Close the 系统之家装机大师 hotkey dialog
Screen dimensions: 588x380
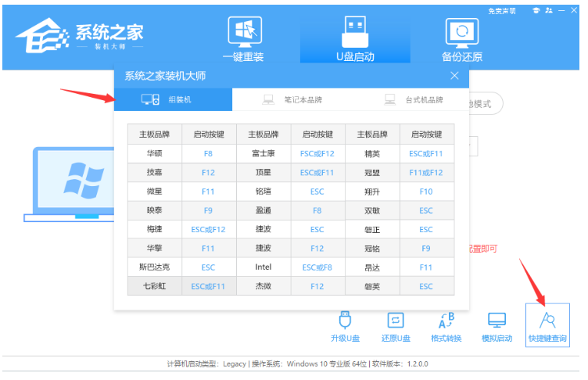[x=454, y=76]
